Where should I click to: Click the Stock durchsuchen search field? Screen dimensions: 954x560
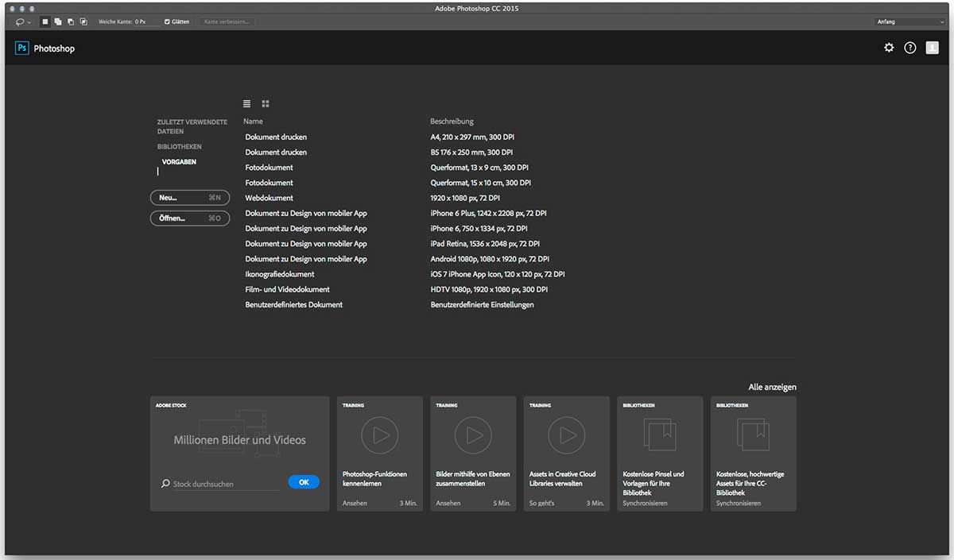pyautogui.click(x=225, y=484)
